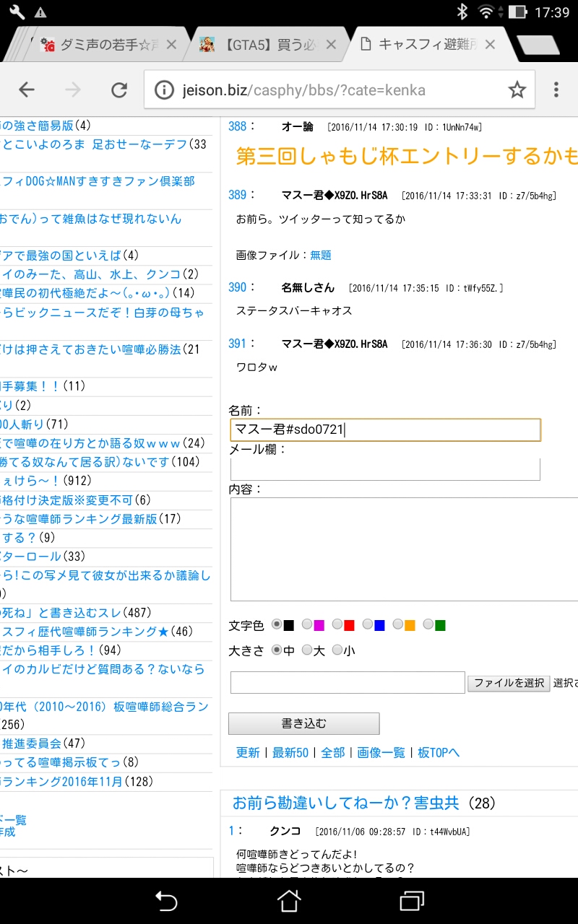This screenshot has width=578, height=924.
Task: Tap the browser back arrow
Action: 27,90
